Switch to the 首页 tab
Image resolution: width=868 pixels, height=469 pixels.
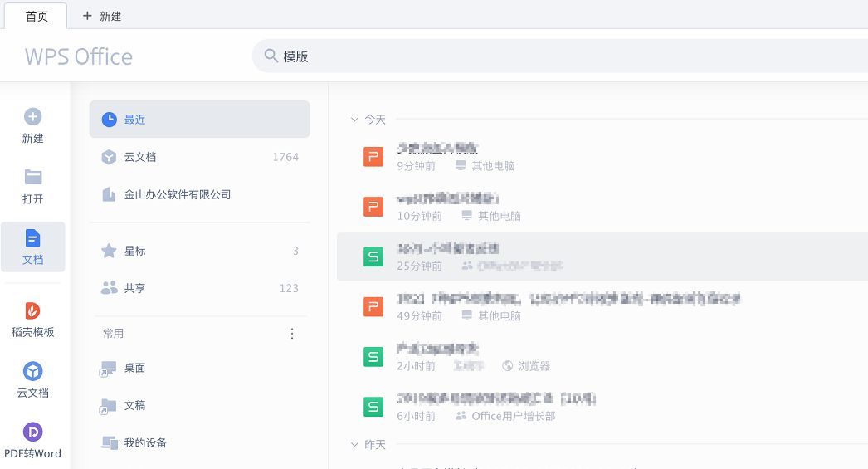tap(37, 16)
